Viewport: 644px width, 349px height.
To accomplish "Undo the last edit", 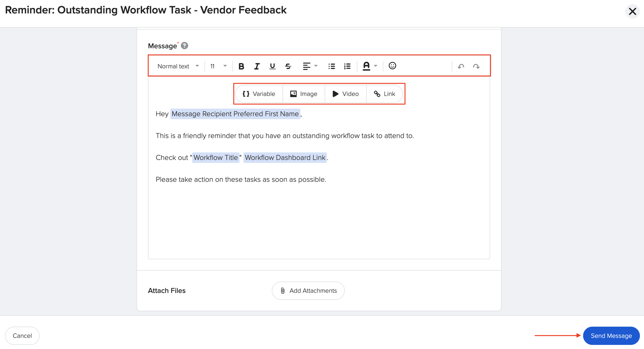I will (461, 66).
